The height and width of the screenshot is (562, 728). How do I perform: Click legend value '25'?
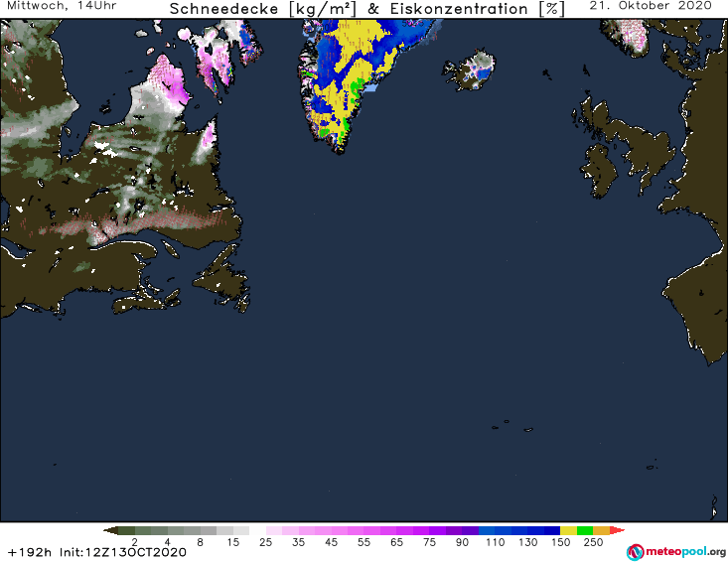click(x=265, y=542)
